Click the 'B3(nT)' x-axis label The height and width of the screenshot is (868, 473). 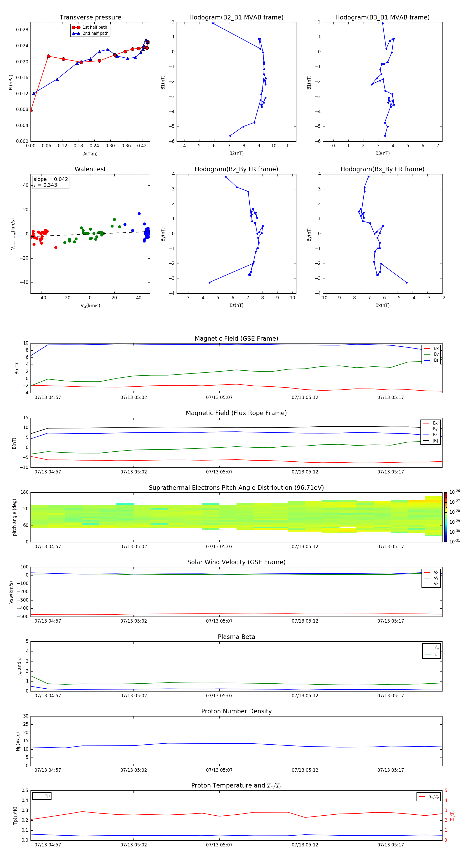(x=382, y=153)
